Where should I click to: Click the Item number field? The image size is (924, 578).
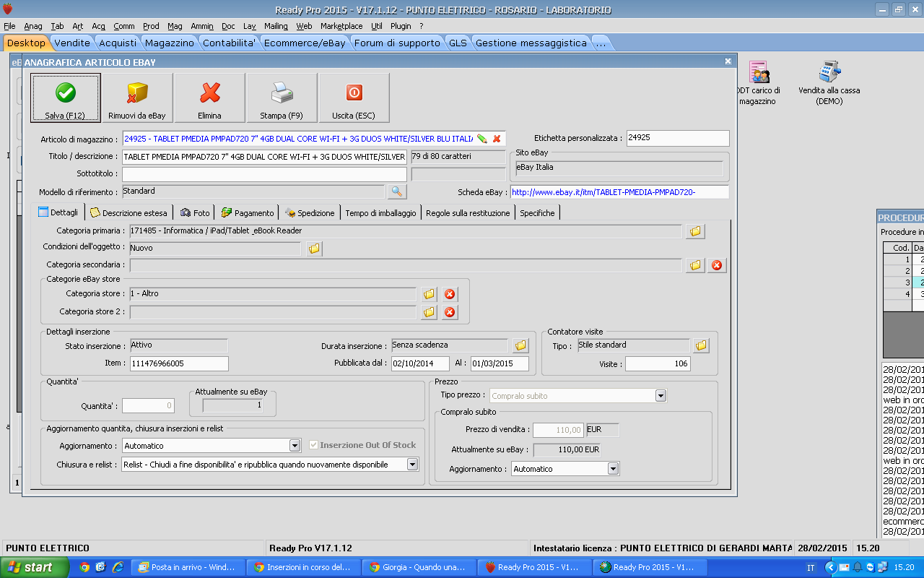pyautogui.click(x=178, y=363)
